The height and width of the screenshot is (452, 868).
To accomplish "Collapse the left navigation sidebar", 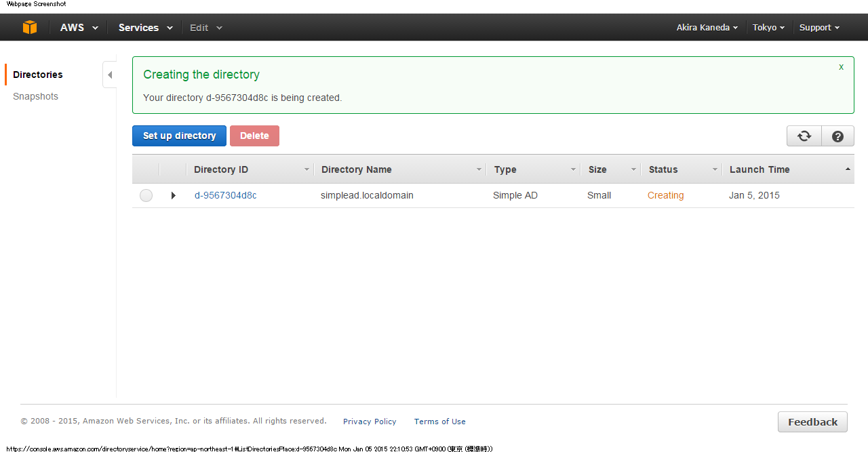I will (x=110, y=75).
